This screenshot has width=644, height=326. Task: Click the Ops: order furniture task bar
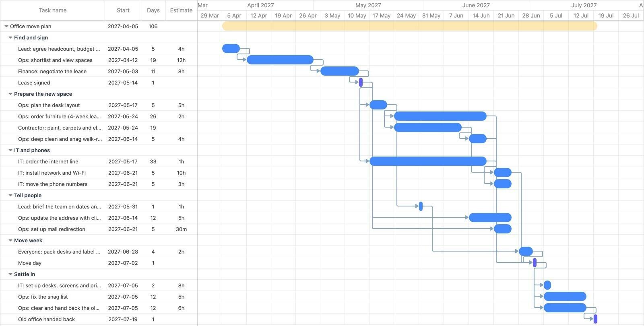440,116
